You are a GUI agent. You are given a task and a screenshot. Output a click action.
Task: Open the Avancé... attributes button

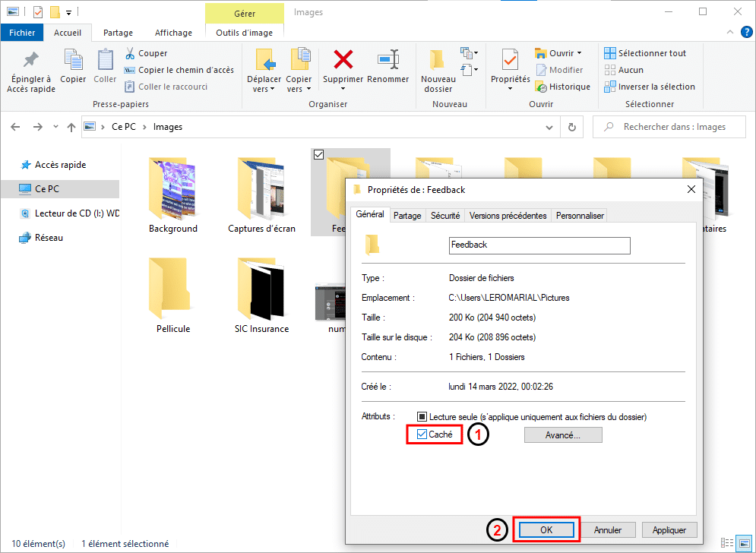click(x=563, y=434)
